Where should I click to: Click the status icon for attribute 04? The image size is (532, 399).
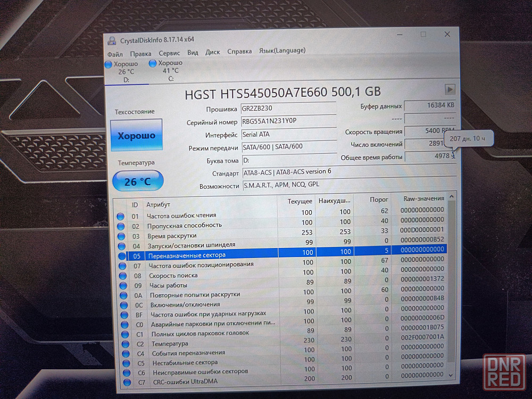(121, 246)
